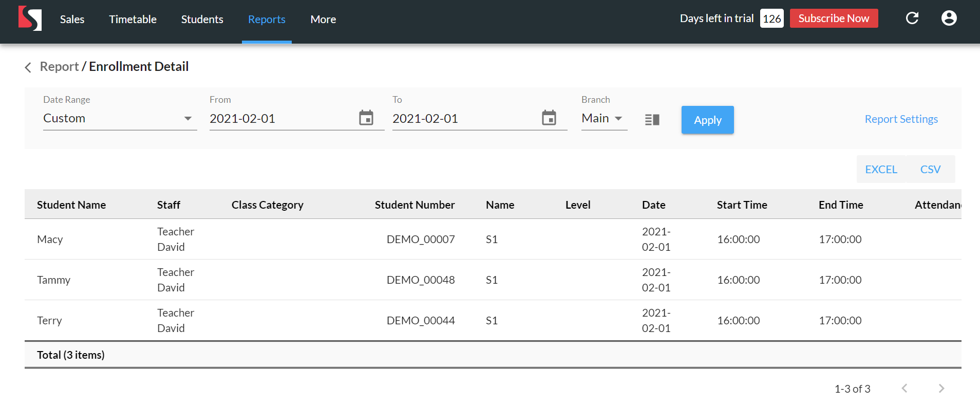Open the Branch dropdown showing Main
980x405 pixels.
click(x=604, y=119)
